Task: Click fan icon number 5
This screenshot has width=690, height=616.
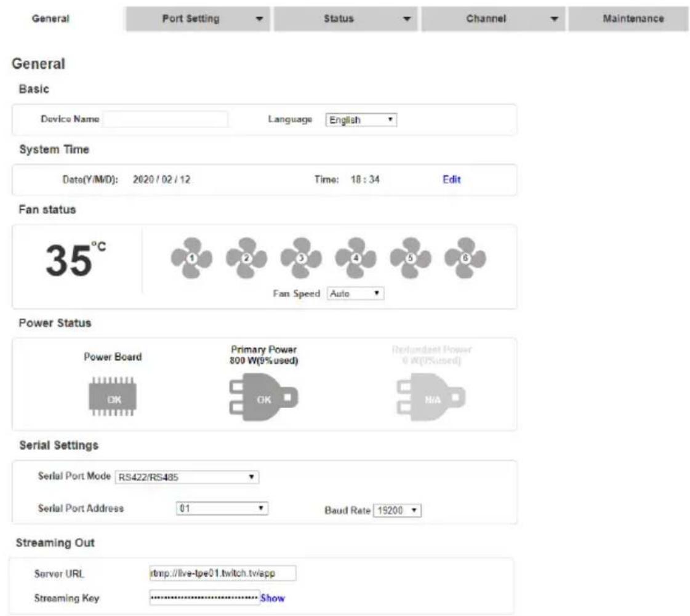Action: click(410, 258)
